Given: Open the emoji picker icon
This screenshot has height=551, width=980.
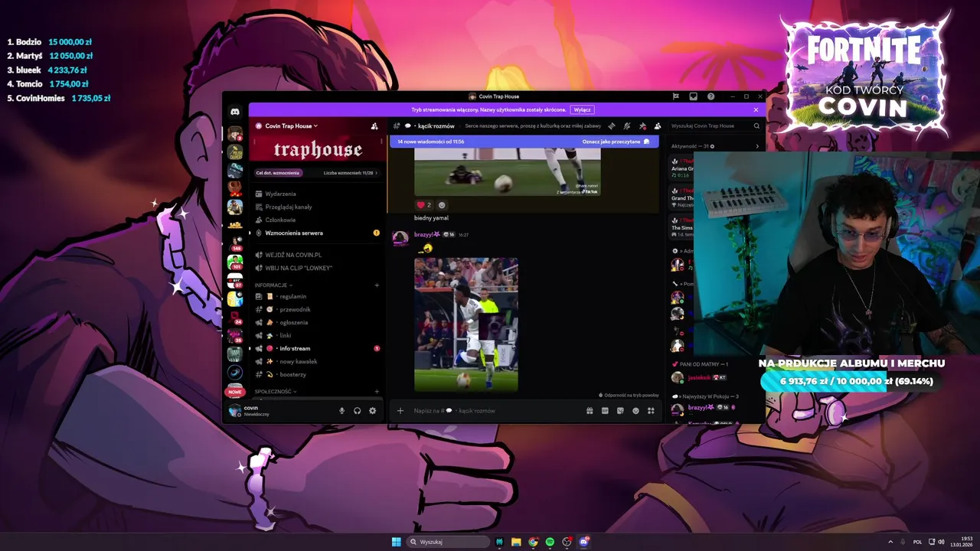Looking at the screenshot, I should pos(635,411).
